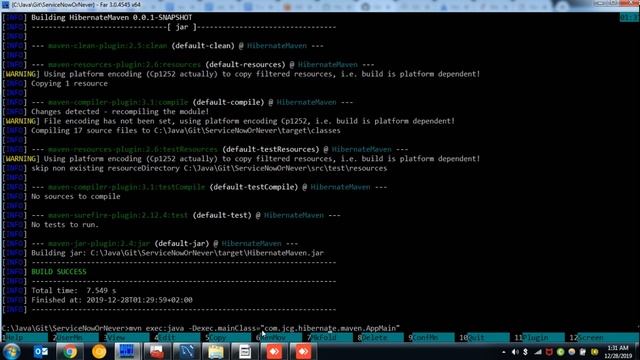Viewport: 640px width, 360px height.
Task: Open the white document app in taskbar
Action: click(x=245, y=351)
